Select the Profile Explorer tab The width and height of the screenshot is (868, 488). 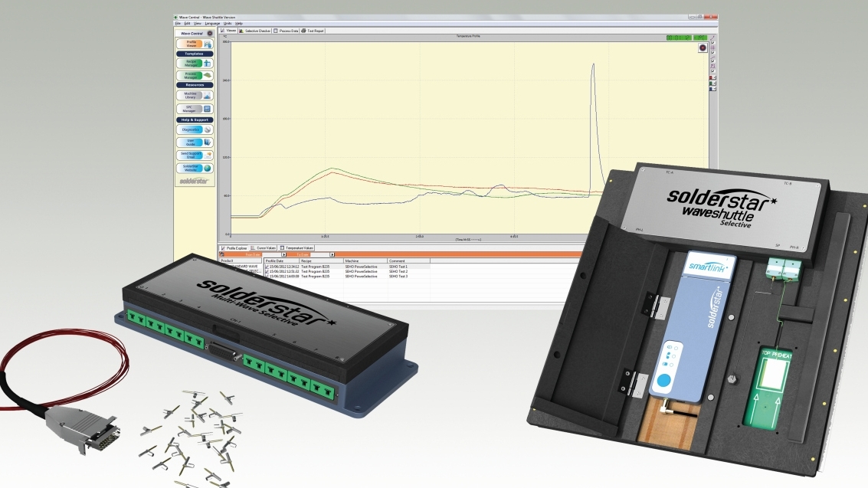pyautogui.click(x=234, y=248)
